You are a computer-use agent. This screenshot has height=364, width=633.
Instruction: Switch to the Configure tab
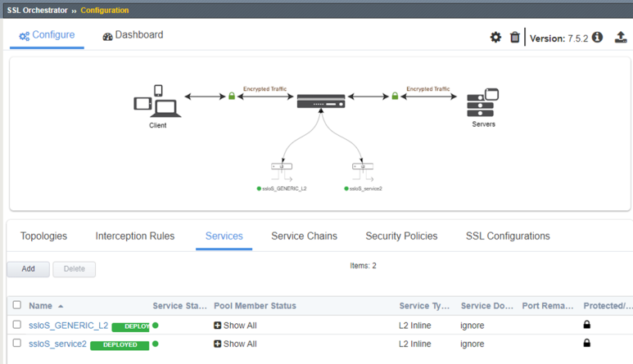click(x=47, y=35)
